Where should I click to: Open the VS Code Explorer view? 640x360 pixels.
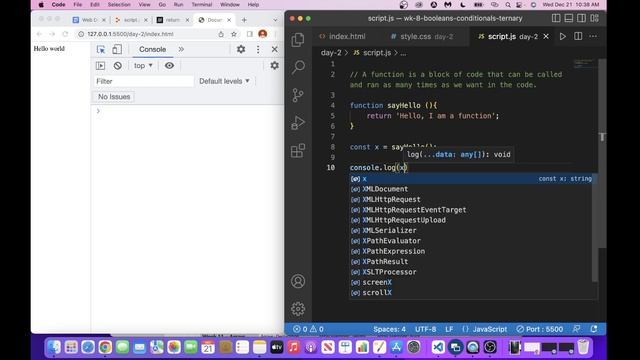pyautogui.click(x=298, y=40)
